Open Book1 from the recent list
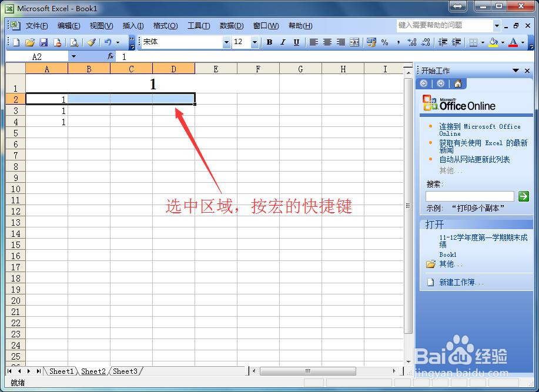Screen dimensions: 539x392 coord(447,254)
